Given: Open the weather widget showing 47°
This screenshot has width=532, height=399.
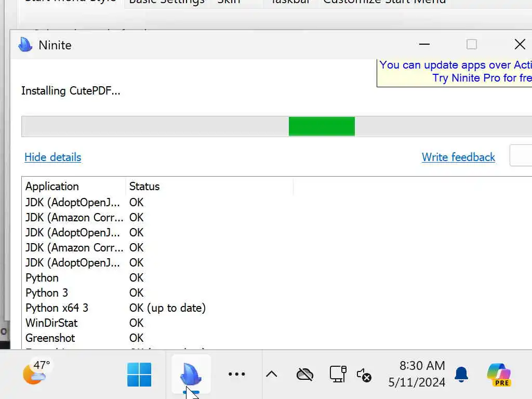Looking at the screenshot, I should (x=37, y=373).
